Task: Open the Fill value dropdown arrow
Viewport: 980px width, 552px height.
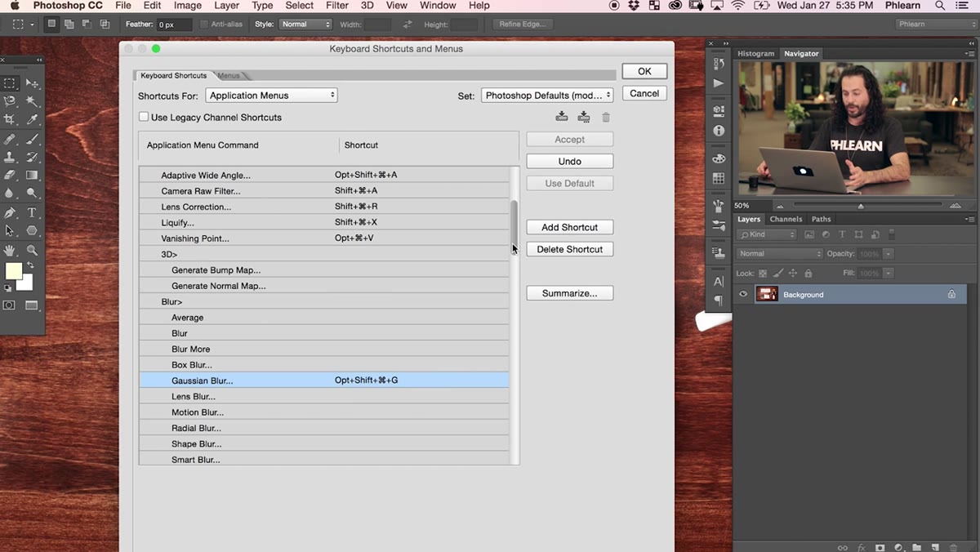Action: coord(888,274)
